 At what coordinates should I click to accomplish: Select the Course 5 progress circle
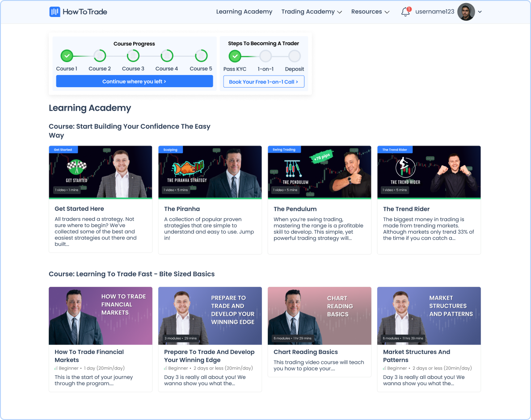pos(201,56)
